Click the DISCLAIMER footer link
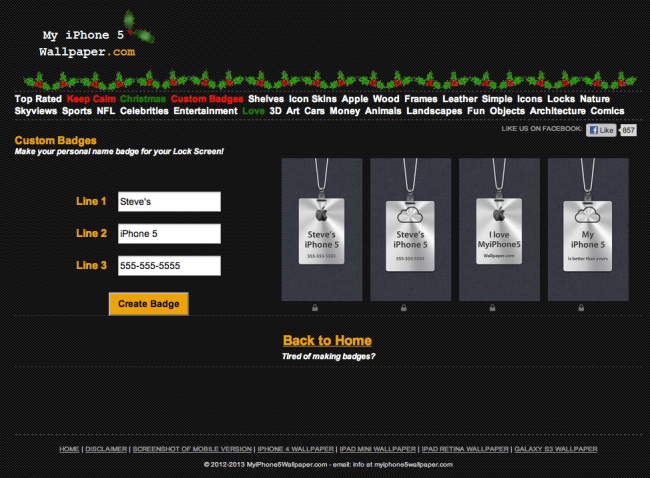Screen dimensions: 650x478 point(106,449)
